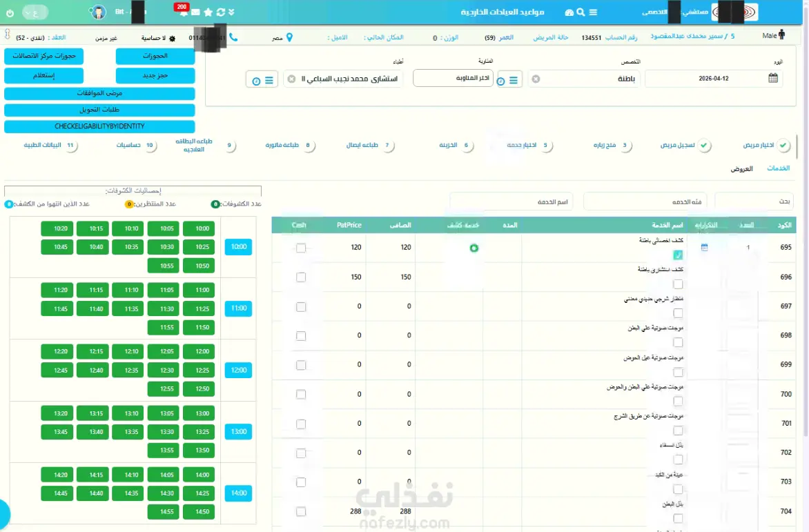This screenshot has width=809, height=532.
Task: Click the list icon next to specialty field
Action: pyautogui.click(x=514, y=81)
